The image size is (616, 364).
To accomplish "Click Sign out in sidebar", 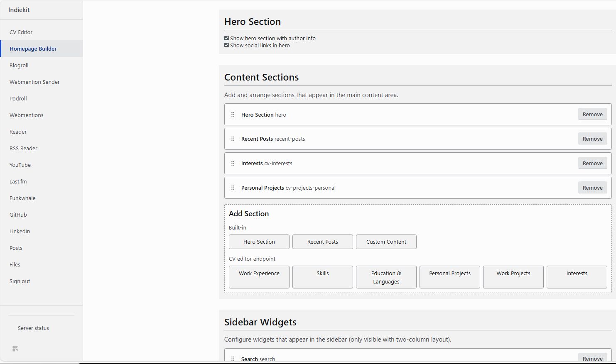I will pos(20,281).
